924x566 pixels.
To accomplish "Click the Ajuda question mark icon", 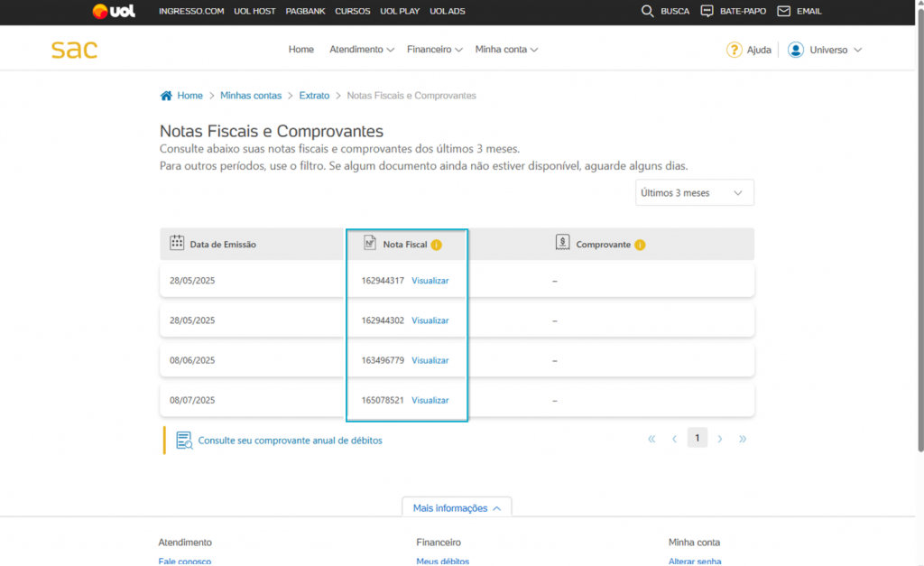I will coord(735,50).
